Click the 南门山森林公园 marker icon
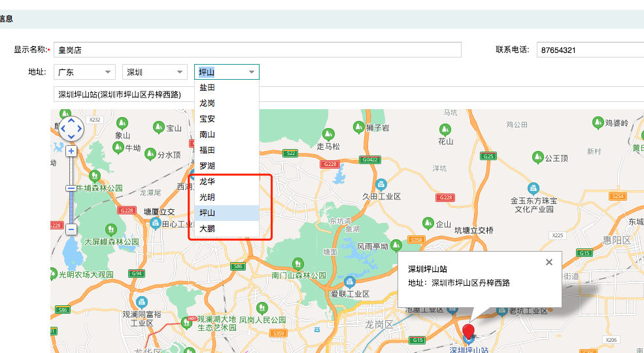This screenshot has width=644, height=353. (297, 263)
